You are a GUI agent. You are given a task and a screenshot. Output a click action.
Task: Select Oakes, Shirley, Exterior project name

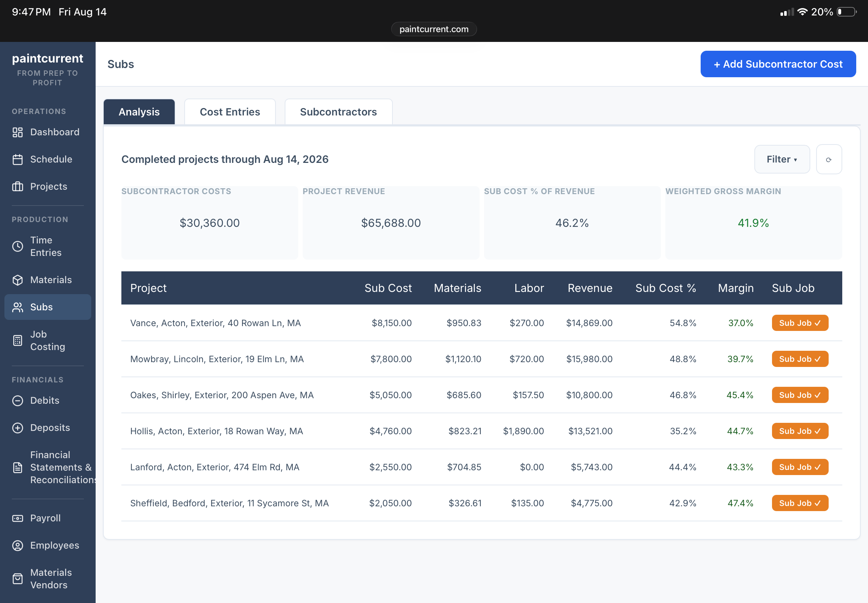pyautogui.click(x=222, y=395)
